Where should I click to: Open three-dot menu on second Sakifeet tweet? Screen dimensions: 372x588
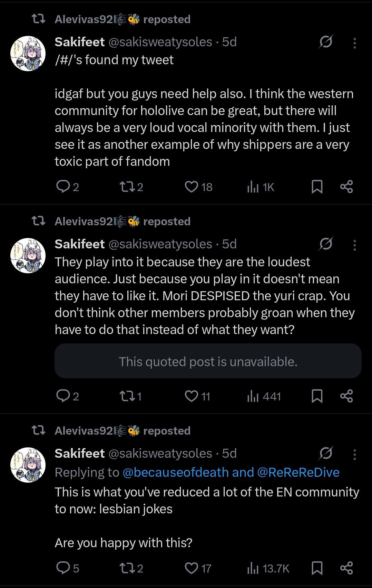[x=354, y=245]
